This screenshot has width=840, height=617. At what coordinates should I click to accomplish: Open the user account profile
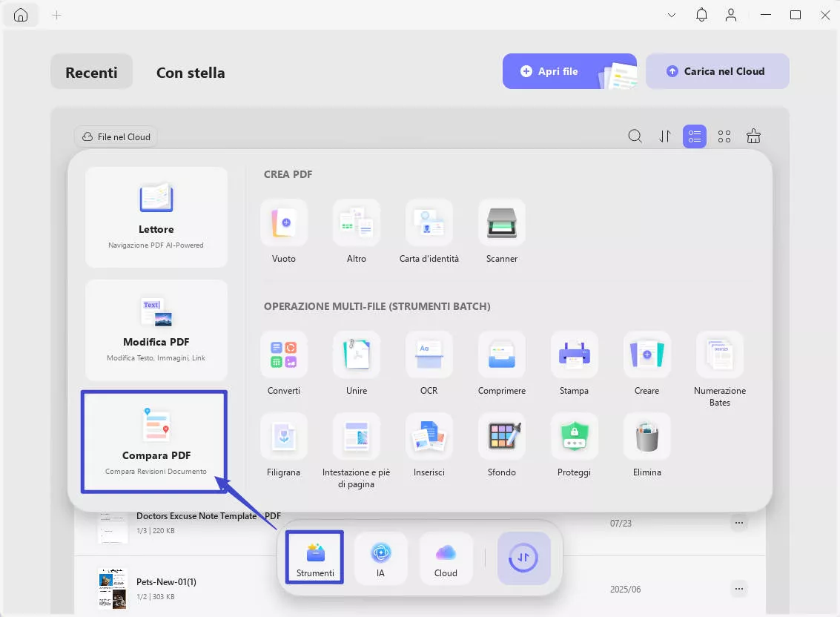pos(731,15)
